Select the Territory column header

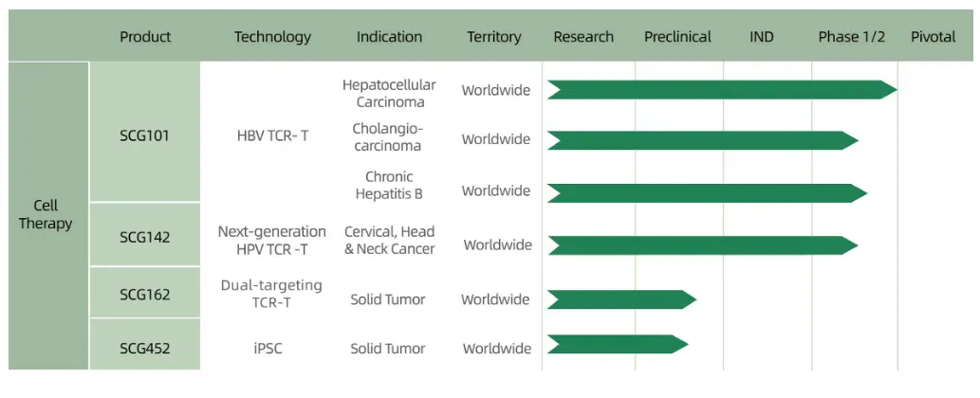pyautogui.click(x=494, y=37)
